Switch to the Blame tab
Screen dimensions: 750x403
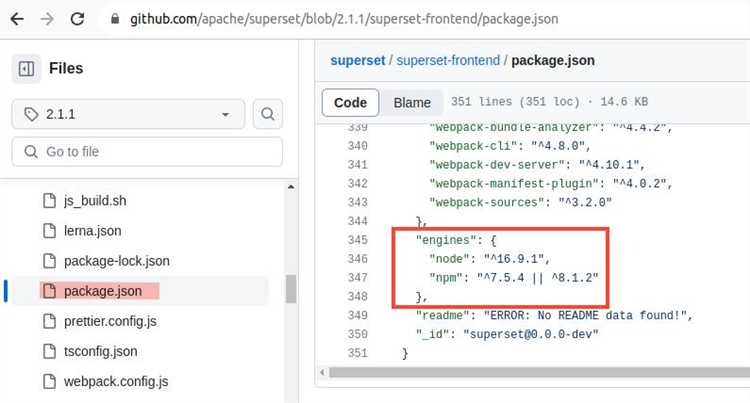(412, 102)
